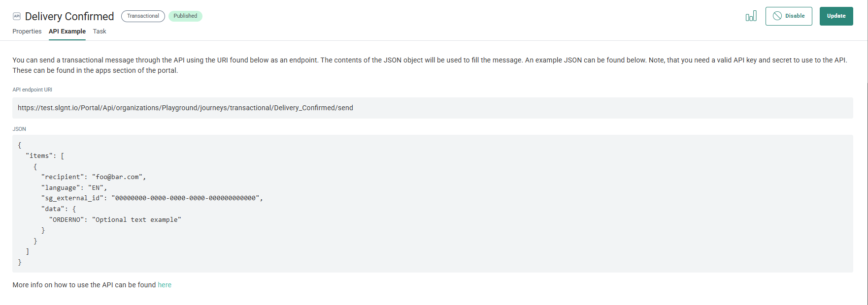
Task: Click the Disable button
Action: [x=788, y=16]
